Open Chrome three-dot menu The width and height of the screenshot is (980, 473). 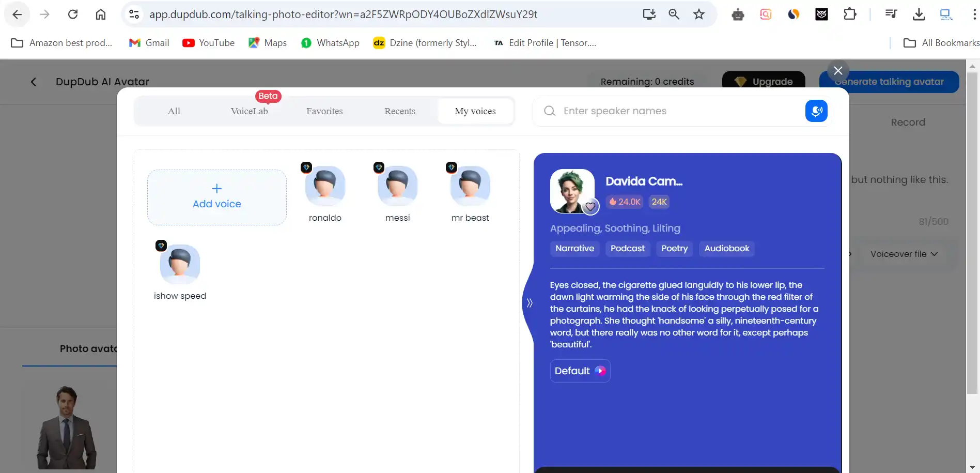click(974, 14)
